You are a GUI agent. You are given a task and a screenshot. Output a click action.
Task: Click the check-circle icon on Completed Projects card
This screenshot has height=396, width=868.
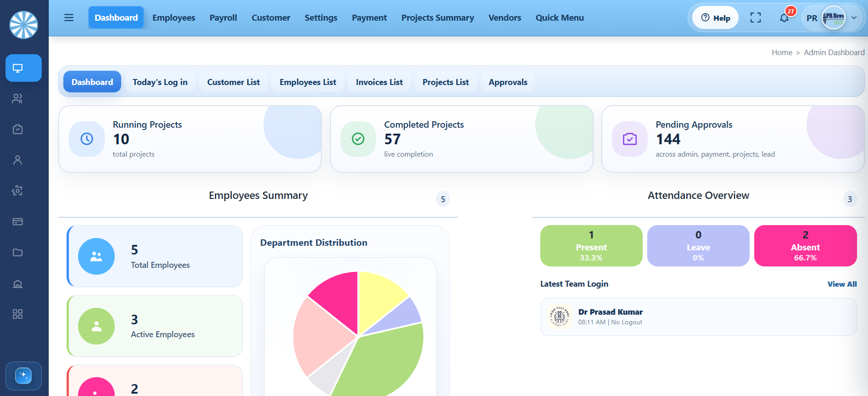tap(358, 139)
